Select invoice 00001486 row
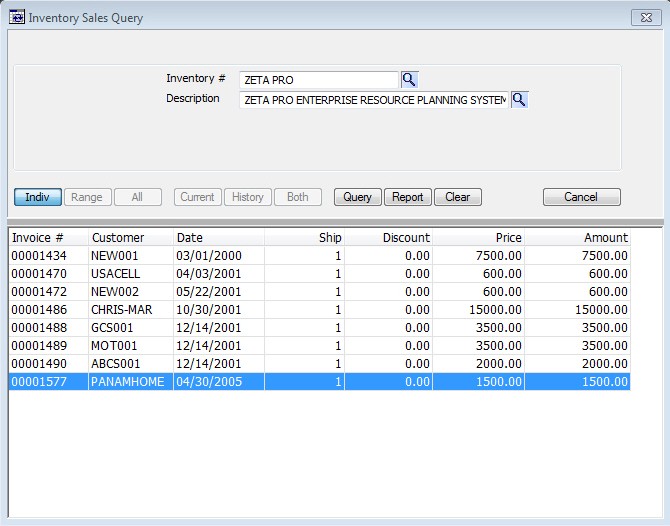 pos(320,309)
